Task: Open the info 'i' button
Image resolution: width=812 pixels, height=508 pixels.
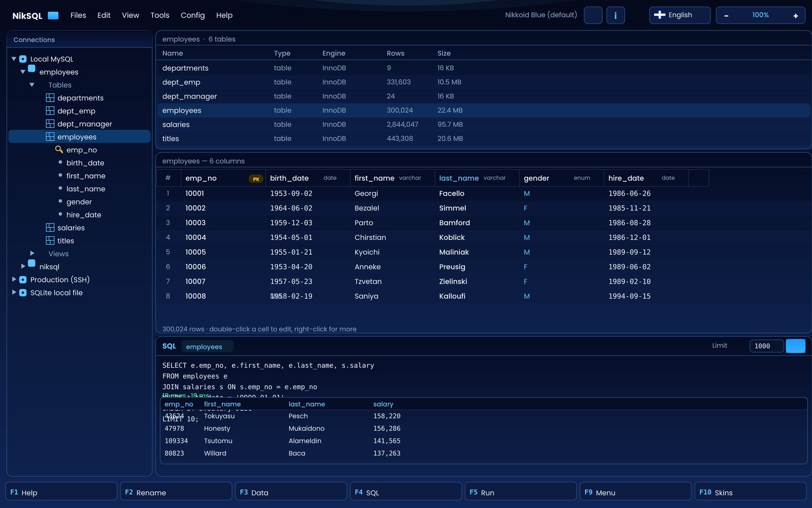Action: pyautogui.click(x=616, y=15)
